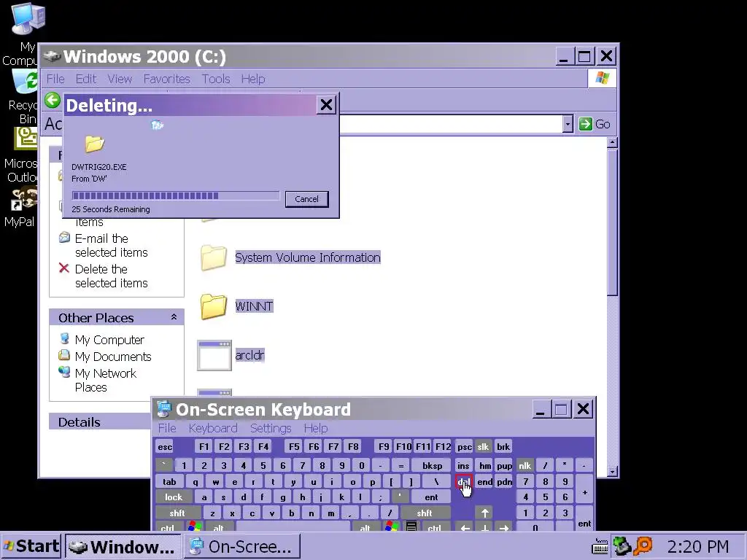
Task: Close the Deleting dialog
Action: 326,105
